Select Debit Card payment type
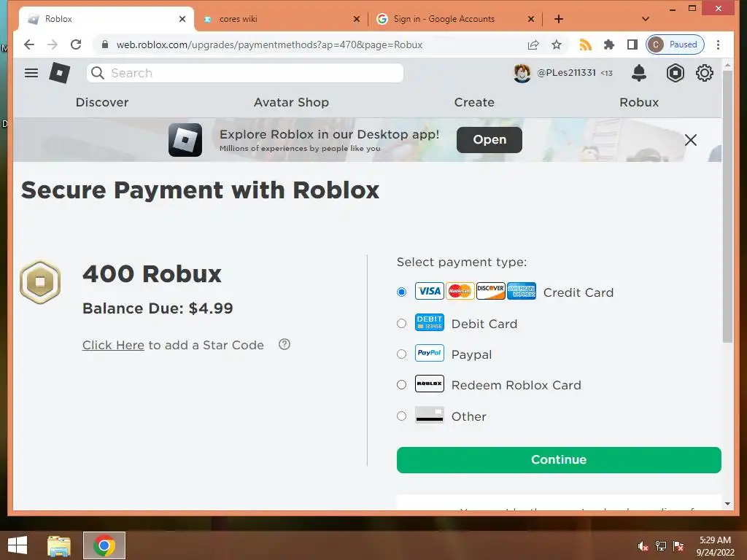This screenshot has width=747, height=560. pos(402,323)
